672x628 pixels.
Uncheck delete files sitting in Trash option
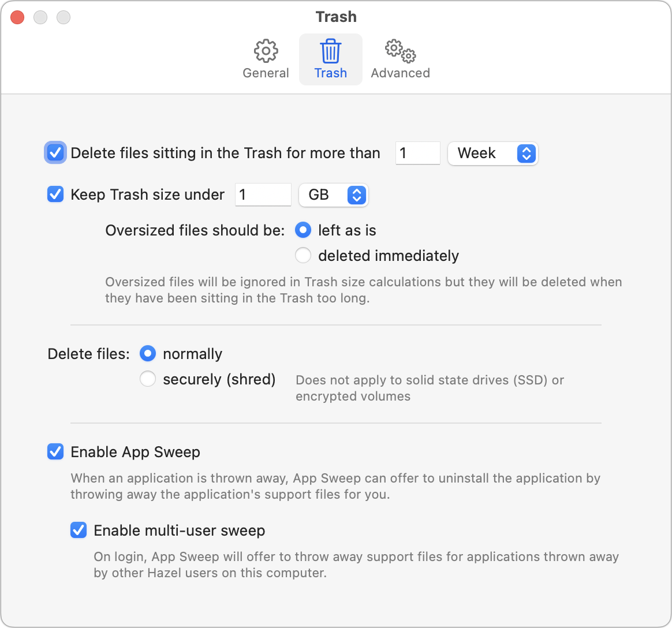tap(55, 153)
